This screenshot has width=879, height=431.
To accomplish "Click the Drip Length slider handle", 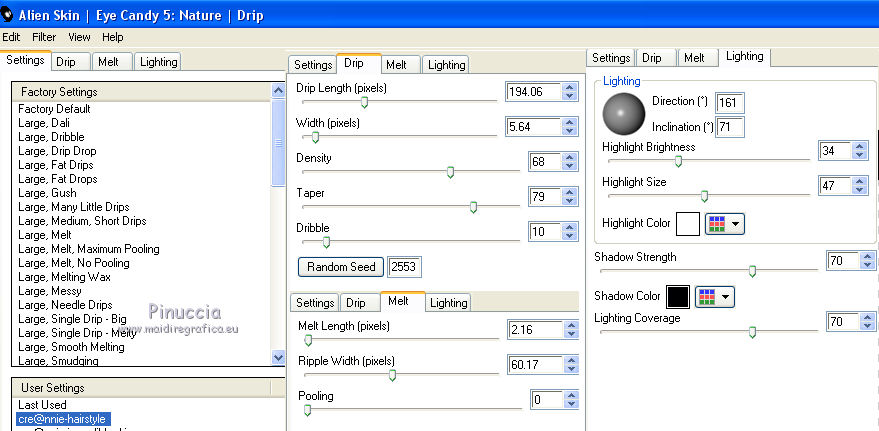I will [364, 102].
